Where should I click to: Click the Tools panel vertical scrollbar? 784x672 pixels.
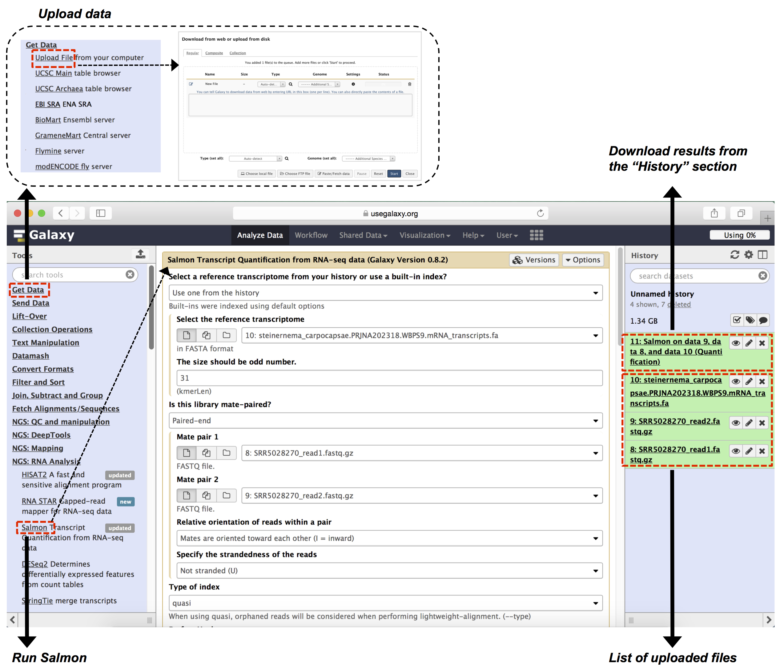151,307
